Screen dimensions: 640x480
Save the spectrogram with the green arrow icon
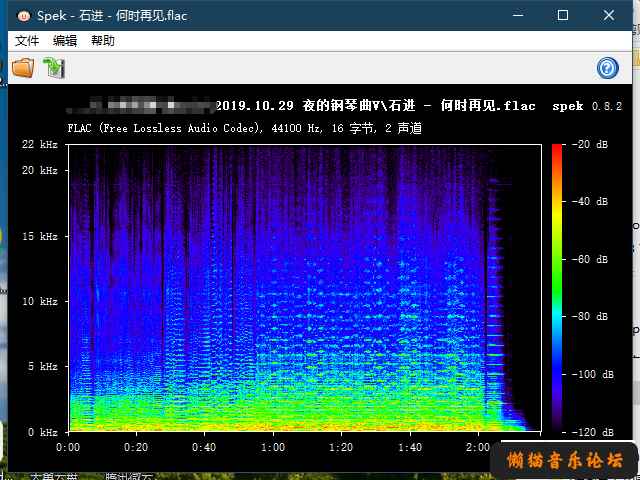point(54,68)
